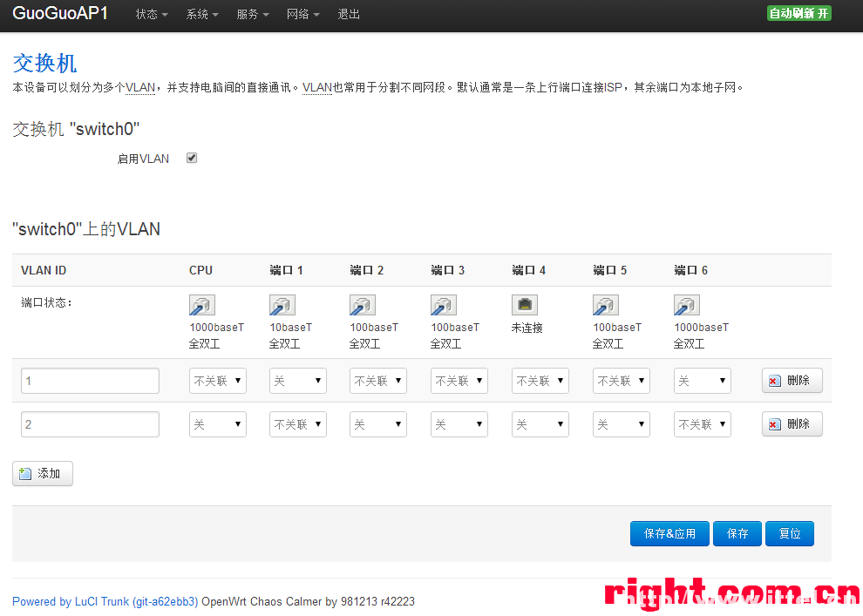Open the 服务 menu
Viewport: 863px width, 616px height.
[x=253, y=14]
